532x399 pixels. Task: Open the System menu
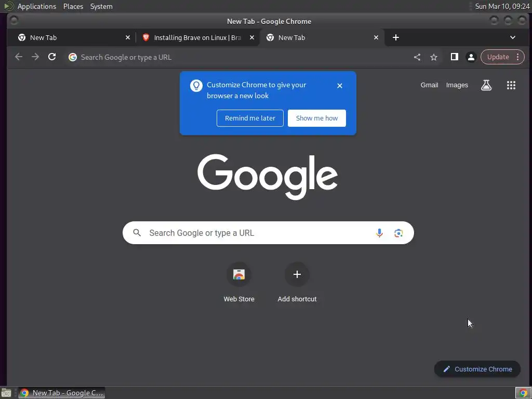point(101,6)
